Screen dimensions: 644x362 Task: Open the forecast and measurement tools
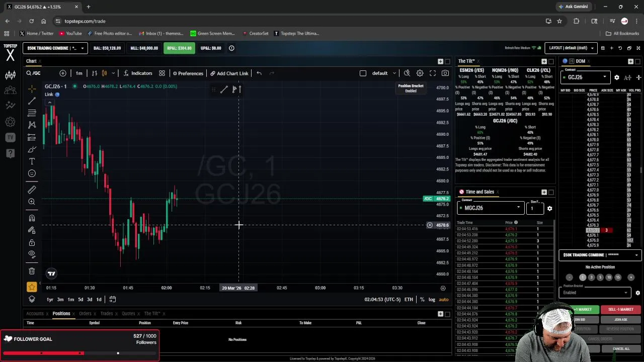[32, 137]
